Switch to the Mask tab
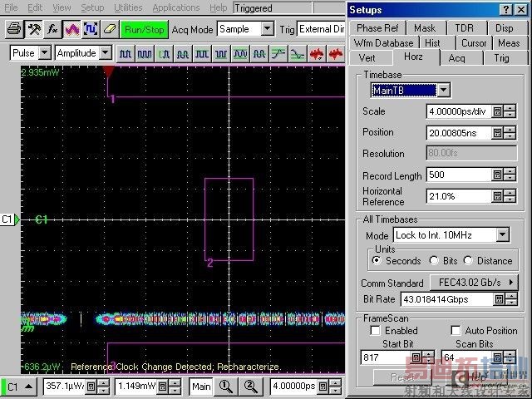Screen dimensions: 532x399 point(424,27)
